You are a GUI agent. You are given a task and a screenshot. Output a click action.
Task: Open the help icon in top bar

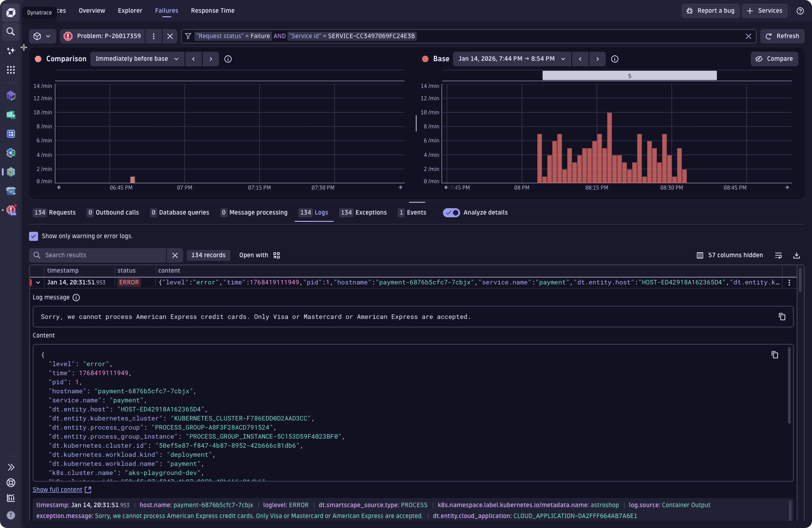(800, 11)
